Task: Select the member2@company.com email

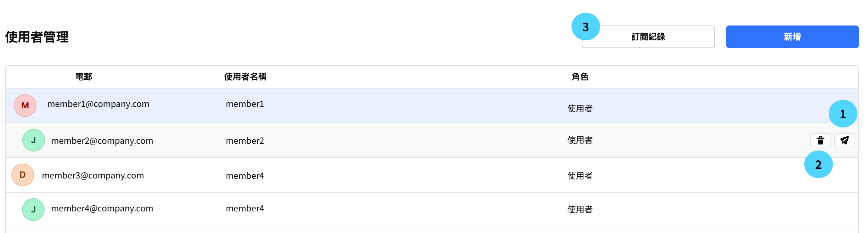Action: point(102,141)
